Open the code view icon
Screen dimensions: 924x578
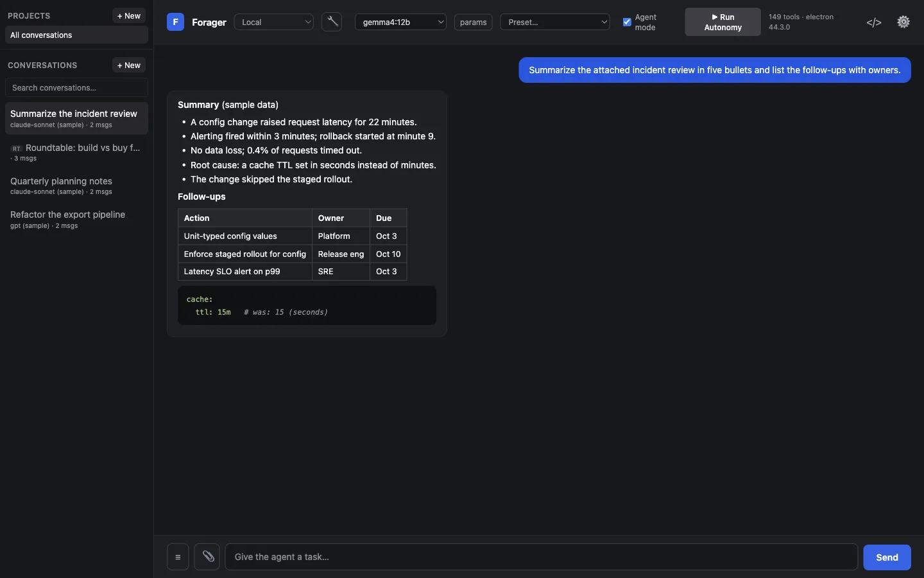pos(874,22)
